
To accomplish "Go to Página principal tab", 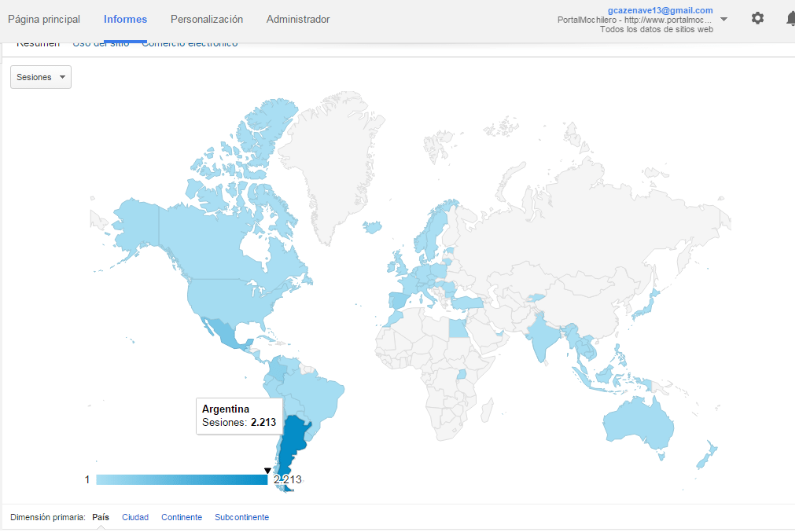I will 44,20.
